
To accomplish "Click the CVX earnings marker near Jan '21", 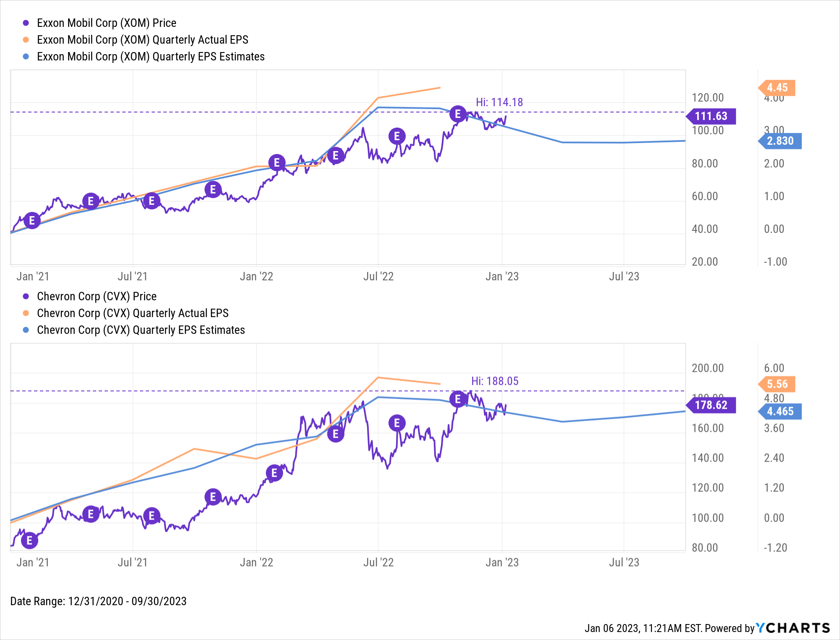I will tap(29, 541).
